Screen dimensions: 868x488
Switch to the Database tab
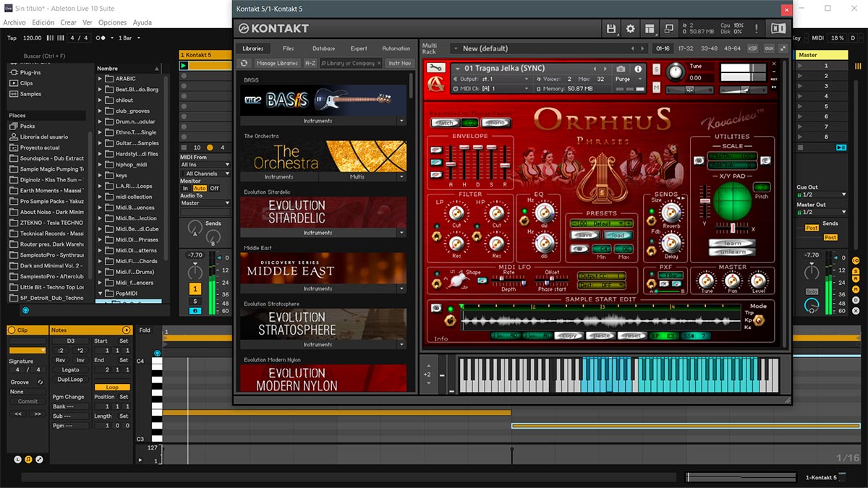point(323,48)
